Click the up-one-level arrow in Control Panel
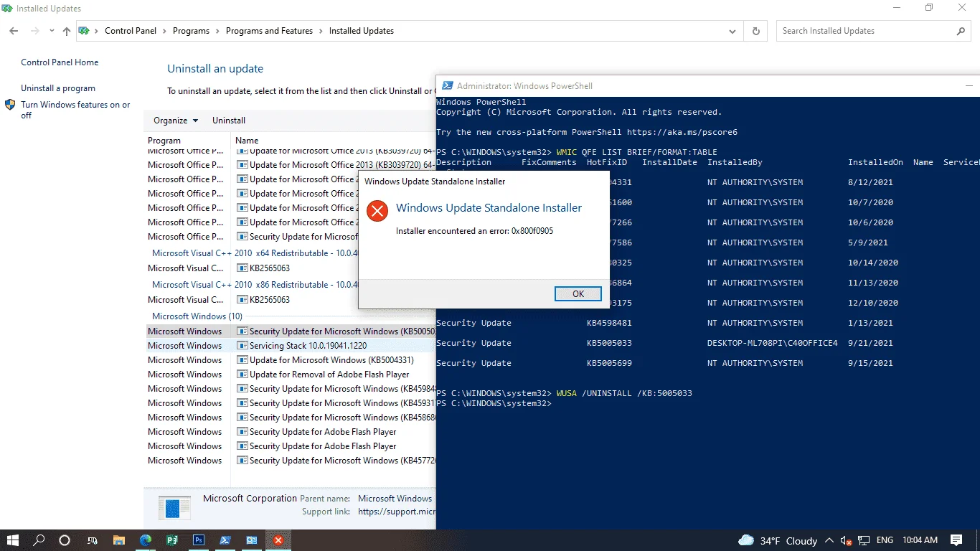 [67, 31]
